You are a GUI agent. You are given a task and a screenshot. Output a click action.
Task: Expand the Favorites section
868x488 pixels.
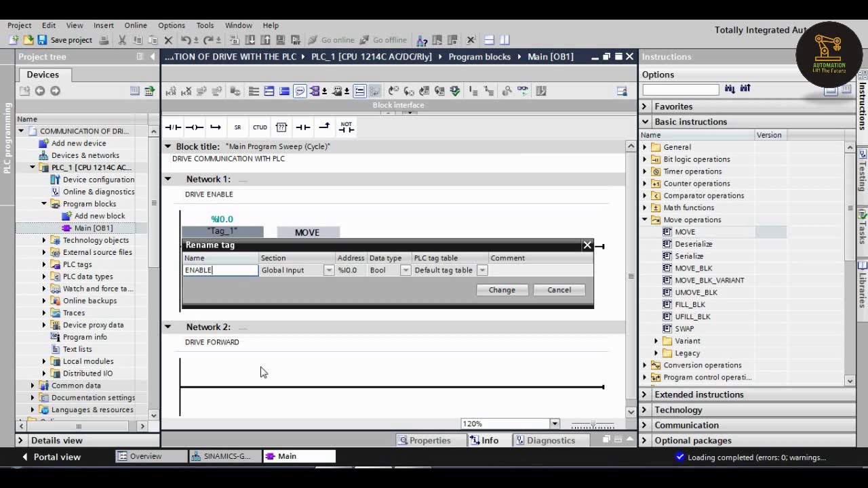pyautogui.click(x=645, y=106)
